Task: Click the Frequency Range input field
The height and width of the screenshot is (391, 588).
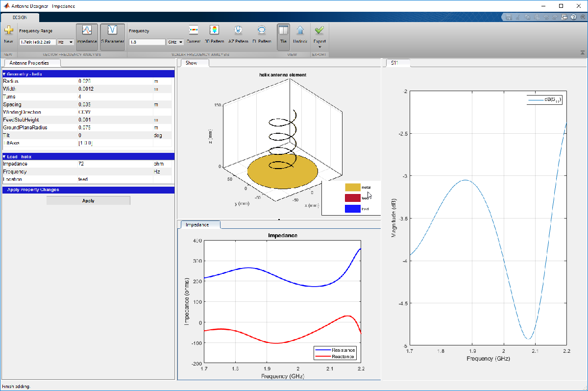Action: [38, 42]
